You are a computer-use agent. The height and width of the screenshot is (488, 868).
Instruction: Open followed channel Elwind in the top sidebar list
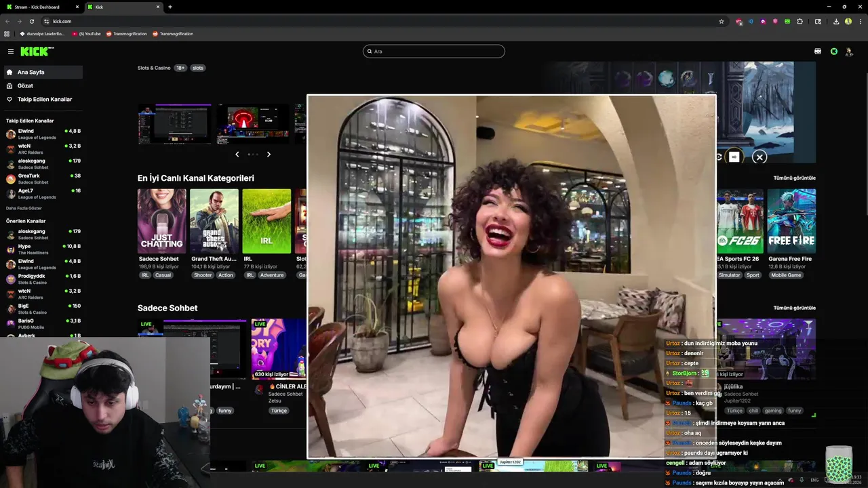point(43,134)
